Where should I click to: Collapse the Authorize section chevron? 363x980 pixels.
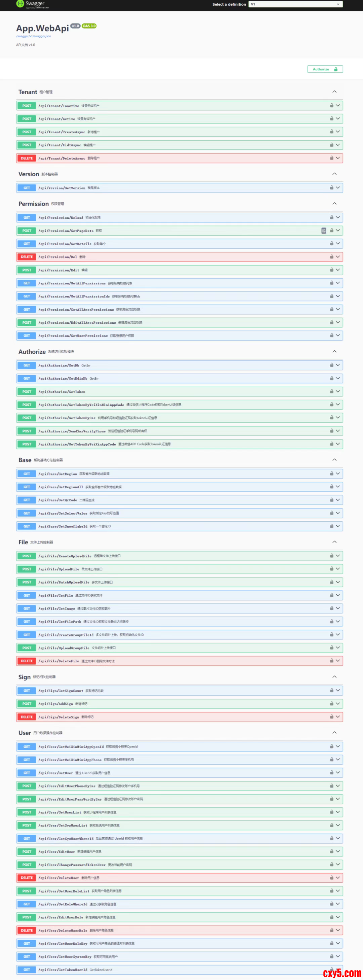334,352
